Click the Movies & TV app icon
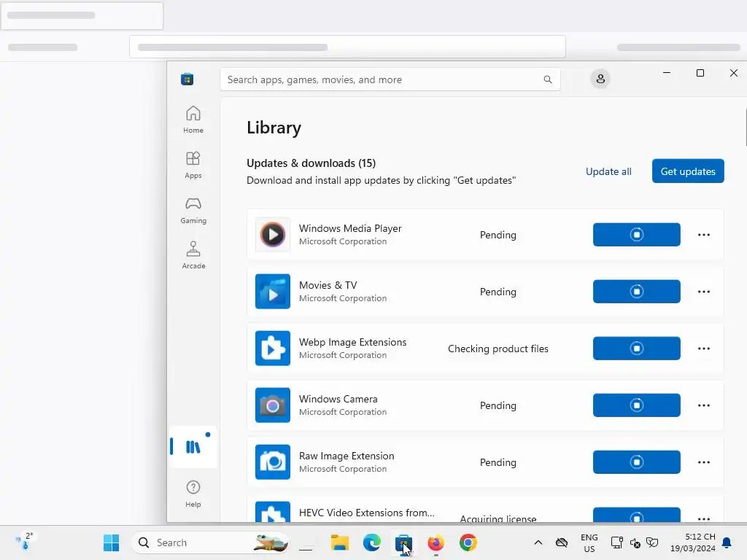747x560 pixels. point(273,292)
